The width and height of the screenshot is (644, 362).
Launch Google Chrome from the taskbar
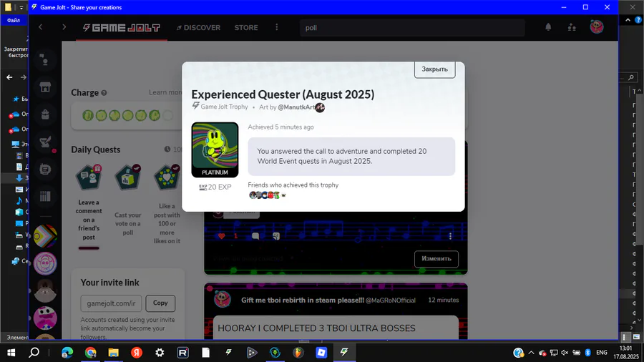(90, 352)
